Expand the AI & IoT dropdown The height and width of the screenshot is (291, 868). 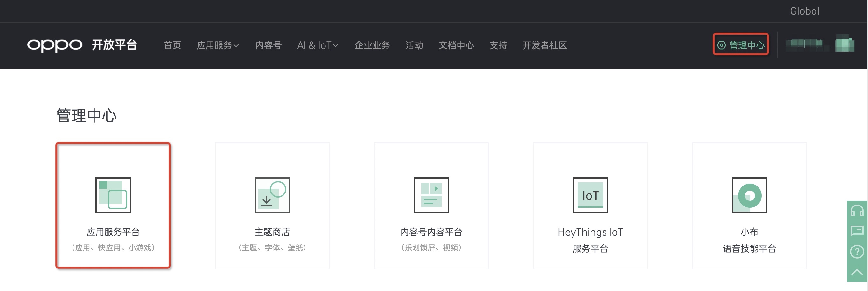[318, 45]
